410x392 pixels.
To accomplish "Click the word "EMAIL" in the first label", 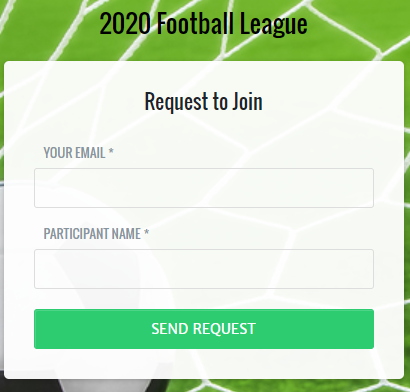I will [x=90, y=153].
